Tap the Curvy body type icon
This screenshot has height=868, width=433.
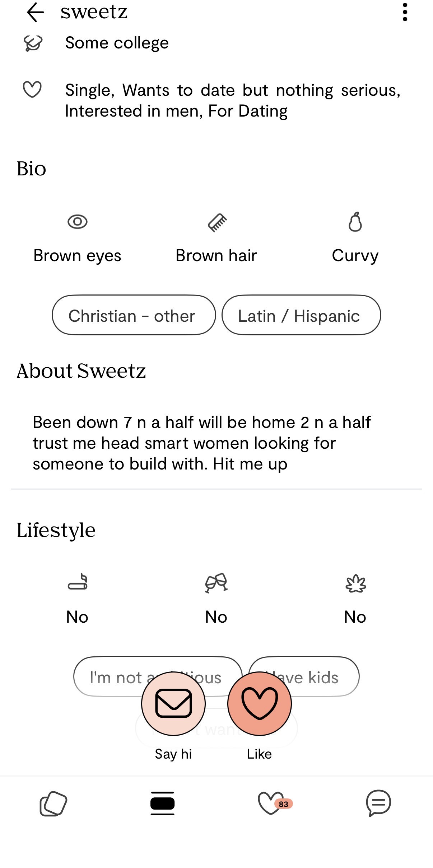coord(355,222)
